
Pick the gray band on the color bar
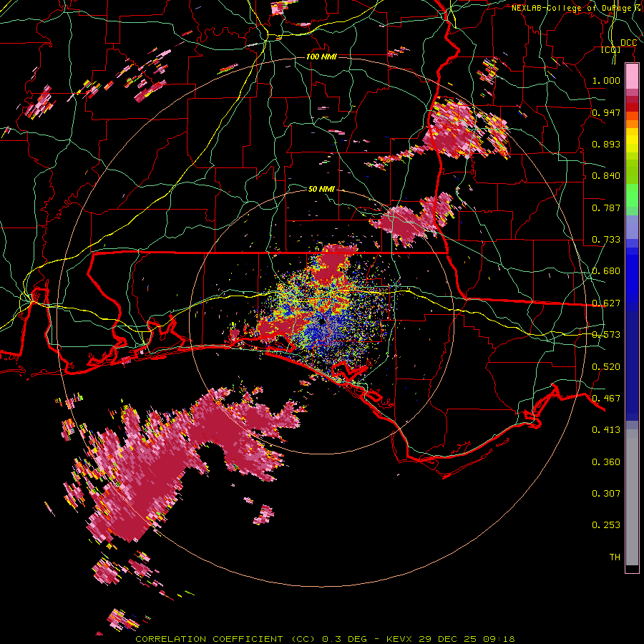coord(632,497)
